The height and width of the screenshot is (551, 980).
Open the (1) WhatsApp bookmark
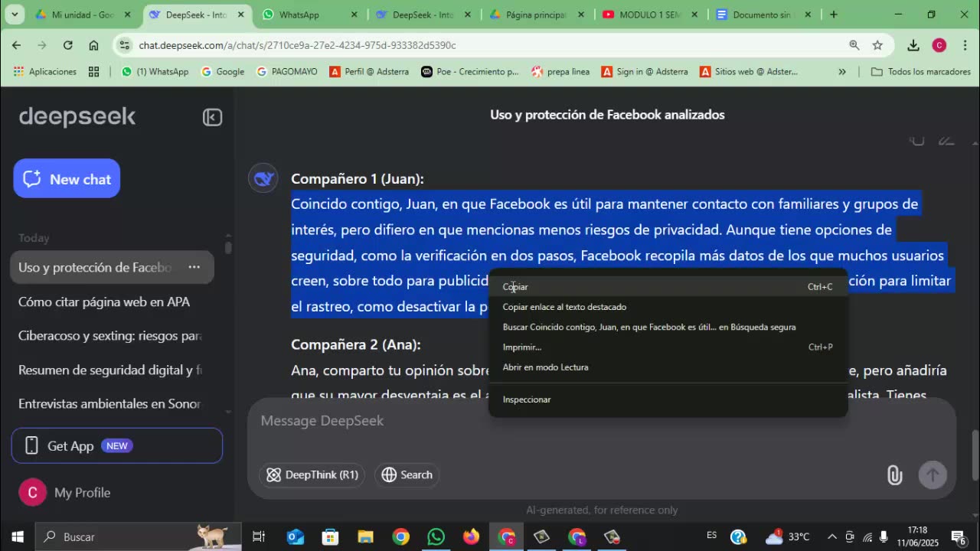click(x=155, y=71)
